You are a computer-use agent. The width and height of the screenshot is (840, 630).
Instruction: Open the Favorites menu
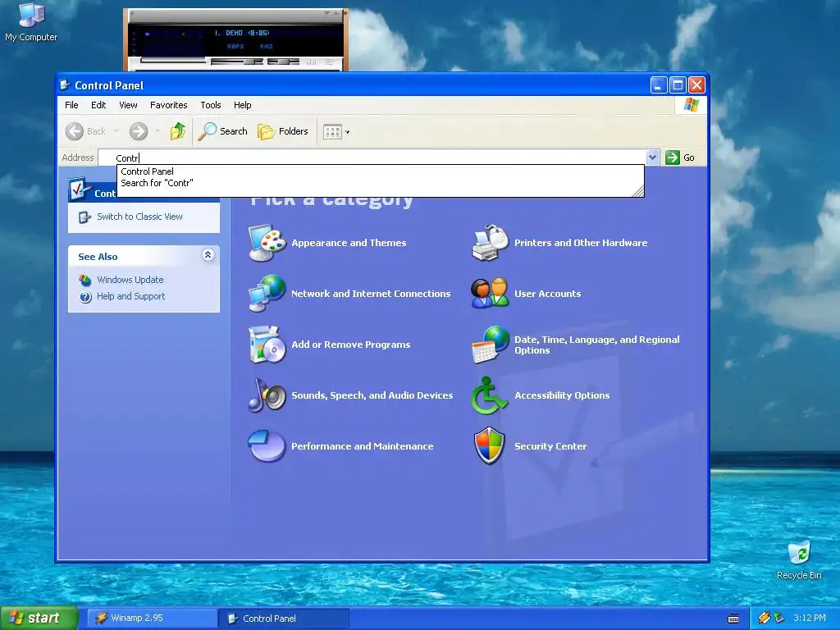[169, 105]
